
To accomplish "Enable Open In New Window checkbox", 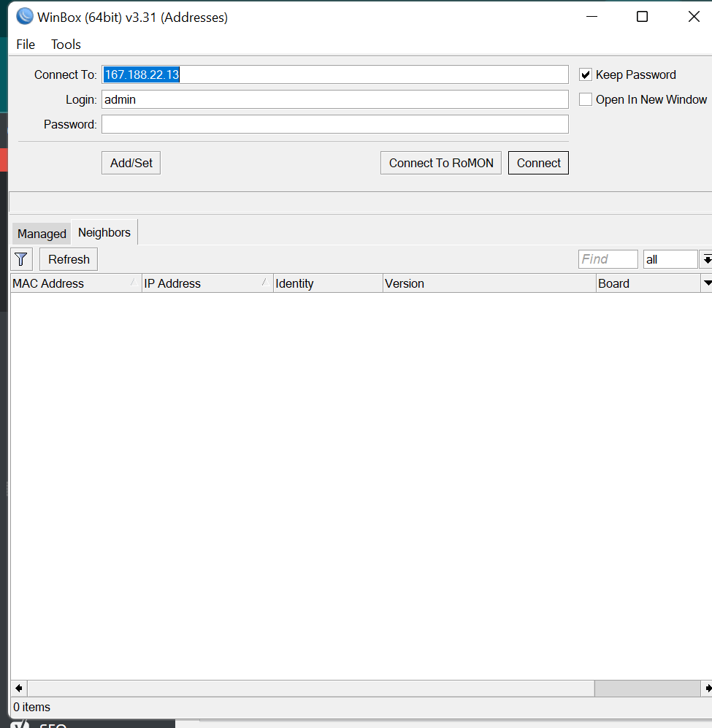I will pos(585,99).
